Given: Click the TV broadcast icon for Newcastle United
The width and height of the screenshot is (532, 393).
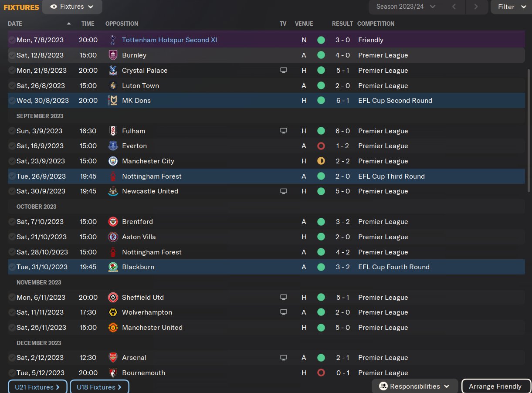Looking at the screenshot, I should tap(284, 191).
